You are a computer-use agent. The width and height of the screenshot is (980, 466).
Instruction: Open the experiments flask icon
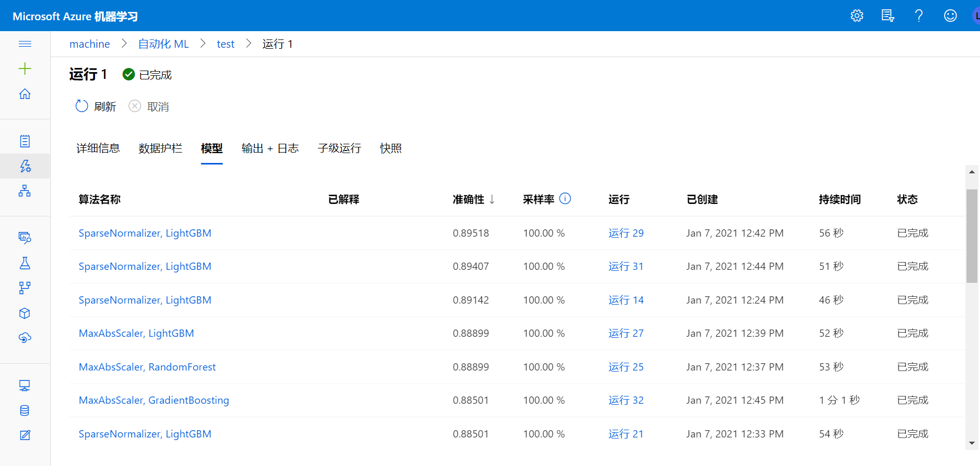click(x=25, y=263)
